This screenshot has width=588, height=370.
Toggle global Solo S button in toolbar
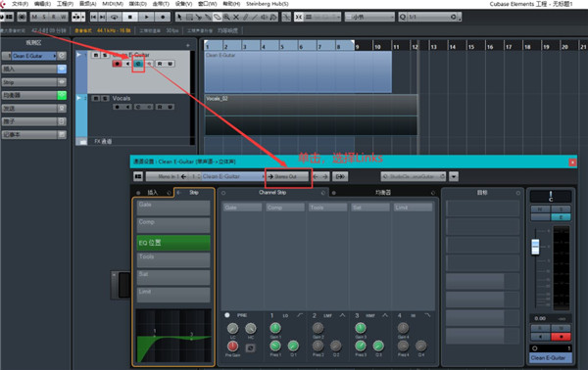point(44,17)
